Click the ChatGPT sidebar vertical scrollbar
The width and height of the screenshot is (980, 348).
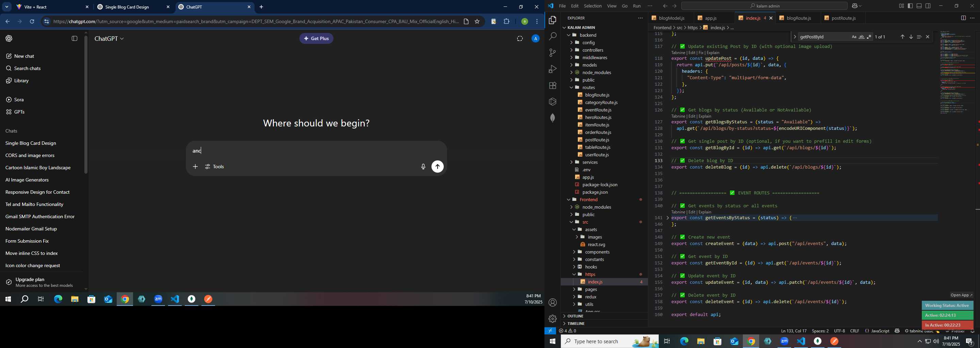(x=86, y=105)
